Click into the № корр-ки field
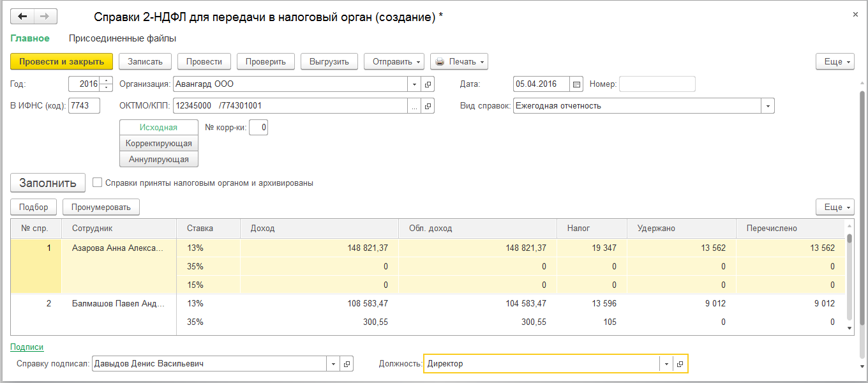Viewport: 868px width, 383px height. point(258,128)
